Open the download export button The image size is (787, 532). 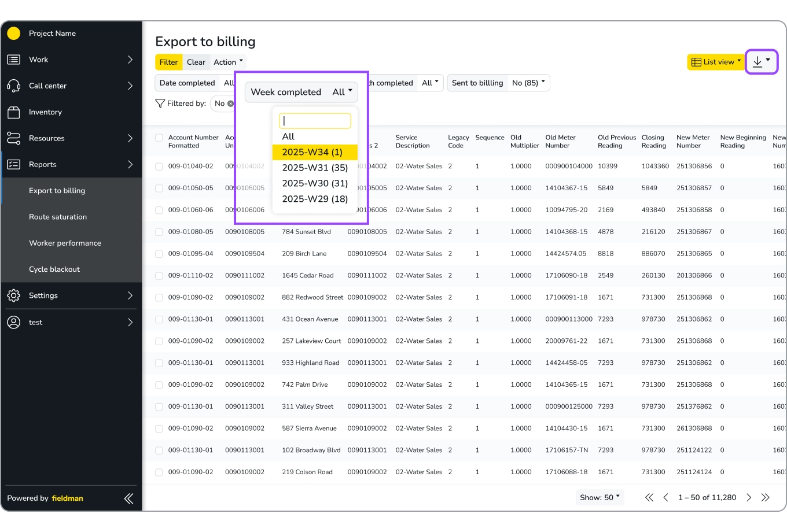click(x=762, y=61)
